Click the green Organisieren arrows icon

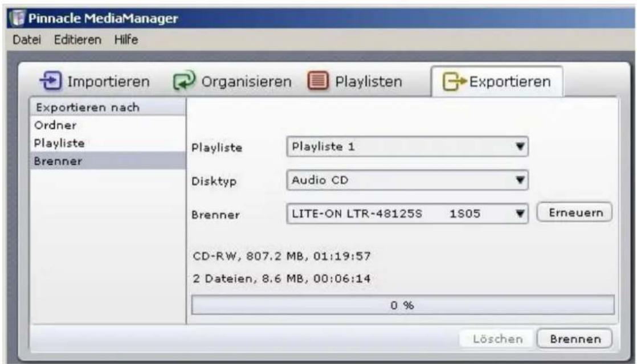pos(184,80)
